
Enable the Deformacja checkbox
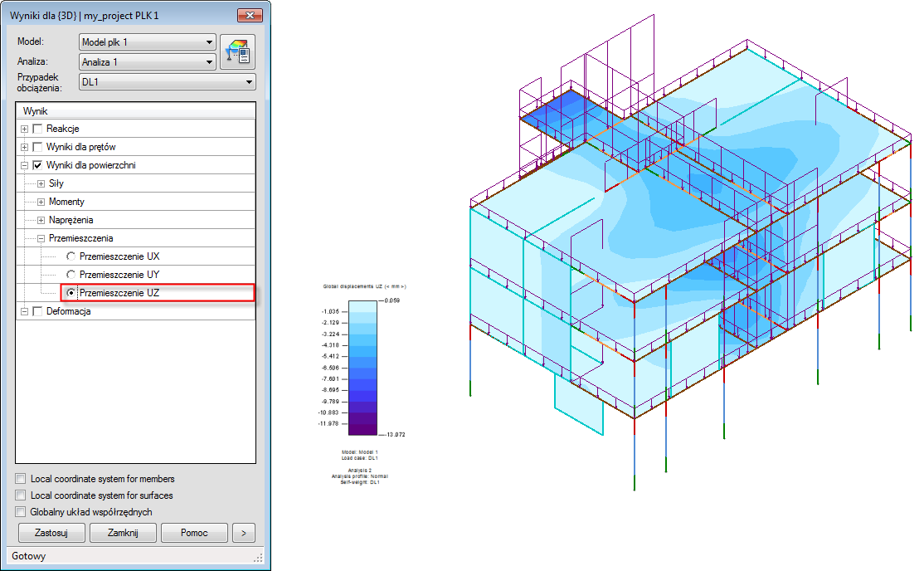click(x=37, y=311)
